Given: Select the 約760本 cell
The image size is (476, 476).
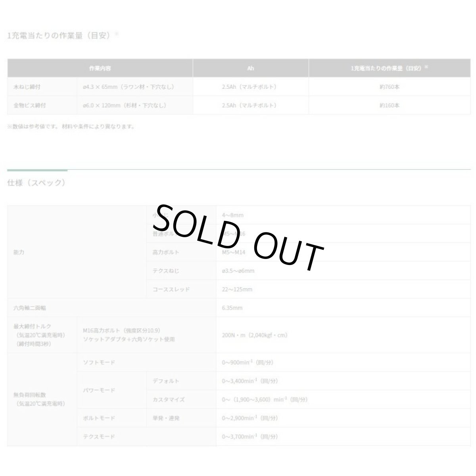Looking at the screenshot, I should 389,87.
